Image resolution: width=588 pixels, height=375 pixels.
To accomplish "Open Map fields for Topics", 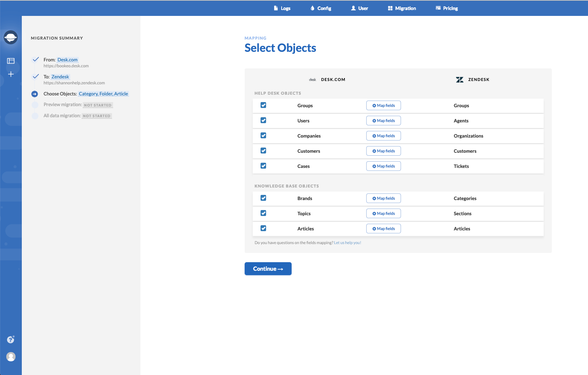I will pos(384,213).
